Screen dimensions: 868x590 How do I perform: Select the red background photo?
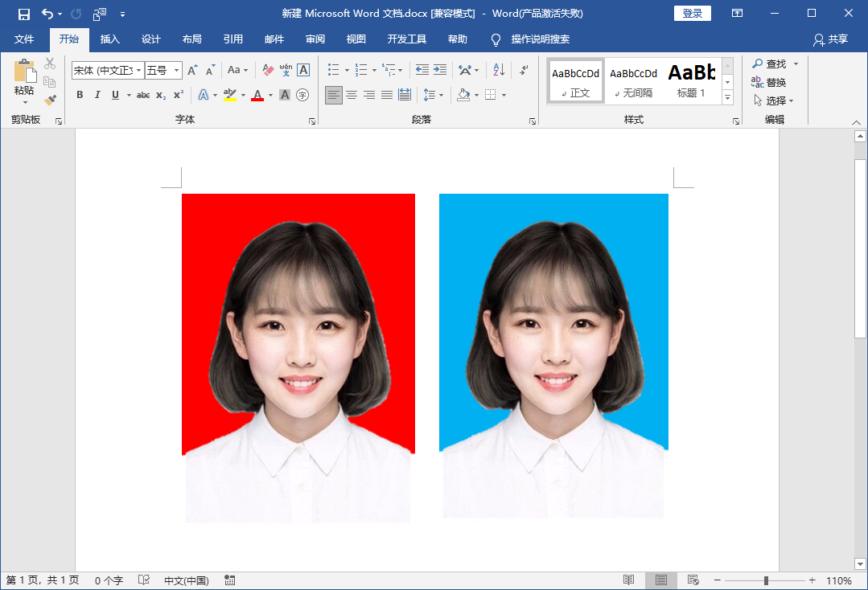[x=298, y=358]
